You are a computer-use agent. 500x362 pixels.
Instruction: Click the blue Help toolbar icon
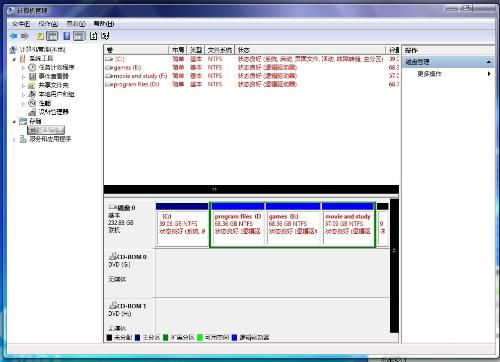tap(67, 36)
